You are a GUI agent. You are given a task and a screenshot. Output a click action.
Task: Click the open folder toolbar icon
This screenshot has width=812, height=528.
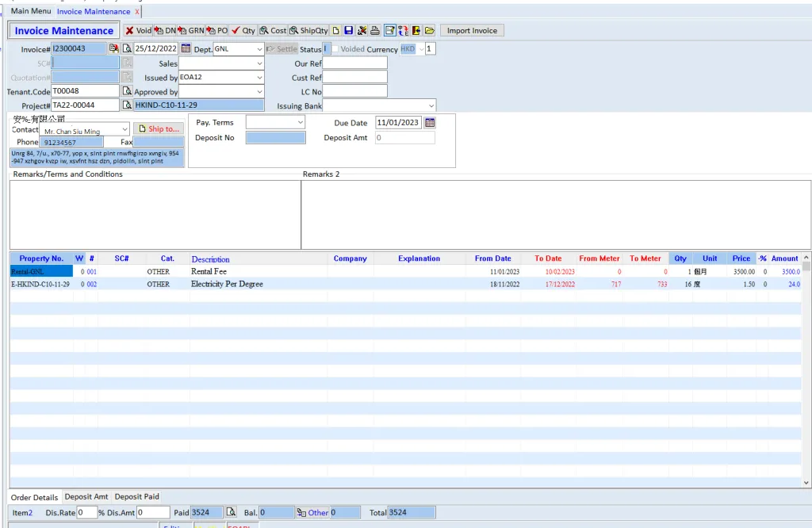430,31
